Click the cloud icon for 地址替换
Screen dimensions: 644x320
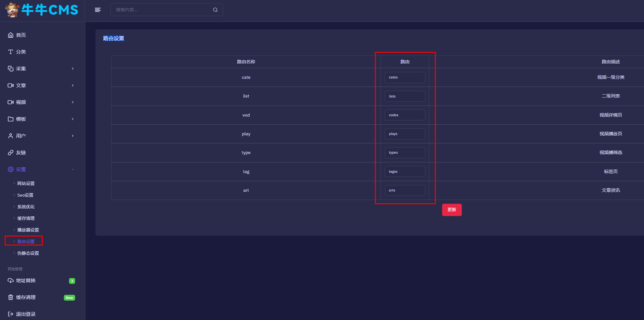tap(11, 281)
